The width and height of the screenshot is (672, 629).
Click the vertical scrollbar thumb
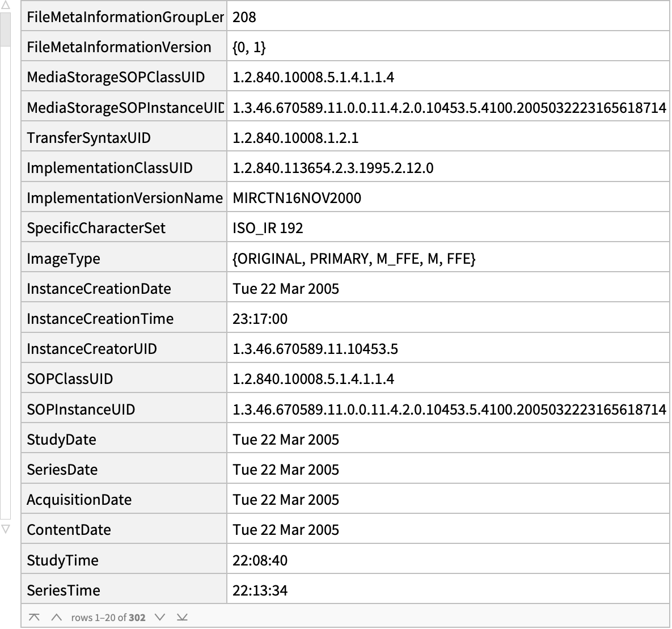tap(5, 29)
